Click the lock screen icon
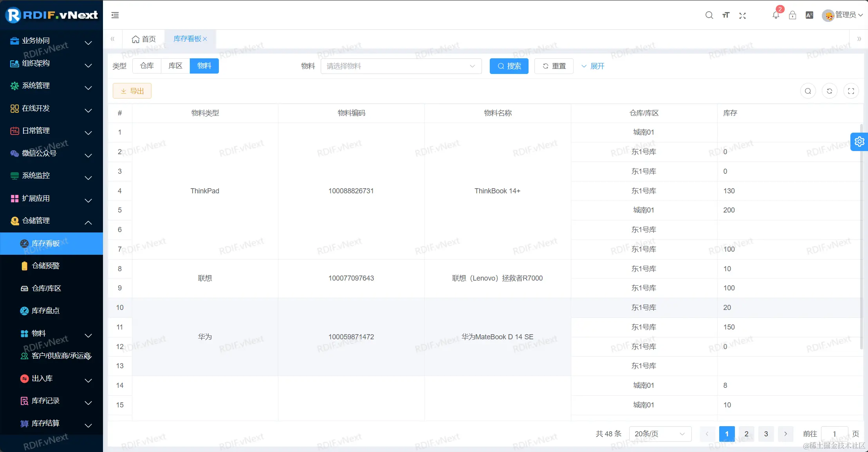 click(792, 15)
